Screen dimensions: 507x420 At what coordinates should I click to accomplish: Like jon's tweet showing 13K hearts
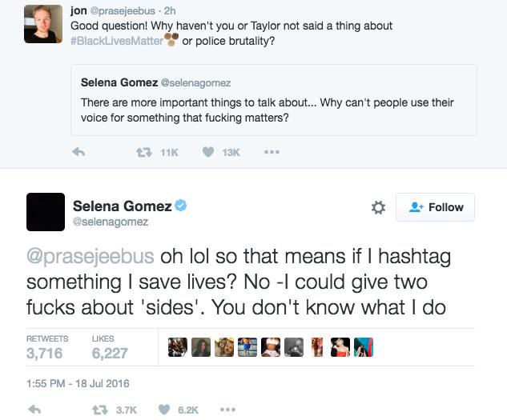(x=208, y=151)
